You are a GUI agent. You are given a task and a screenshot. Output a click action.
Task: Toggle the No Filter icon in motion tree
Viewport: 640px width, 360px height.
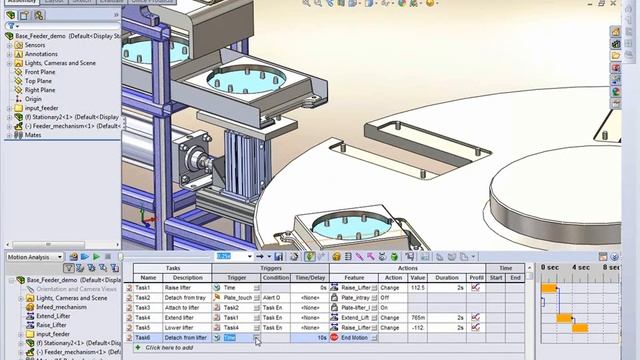click(68, 268)
